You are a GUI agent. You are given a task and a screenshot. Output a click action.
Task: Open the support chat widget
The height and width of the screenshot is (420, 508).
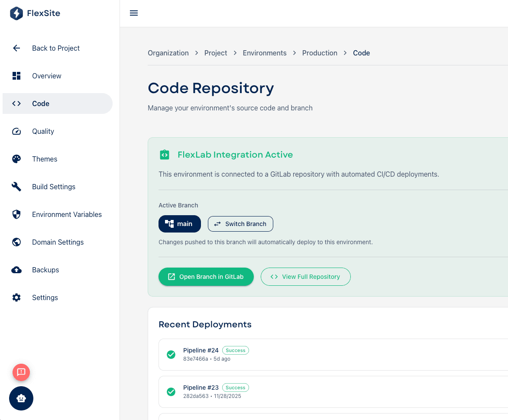point(21,398)
